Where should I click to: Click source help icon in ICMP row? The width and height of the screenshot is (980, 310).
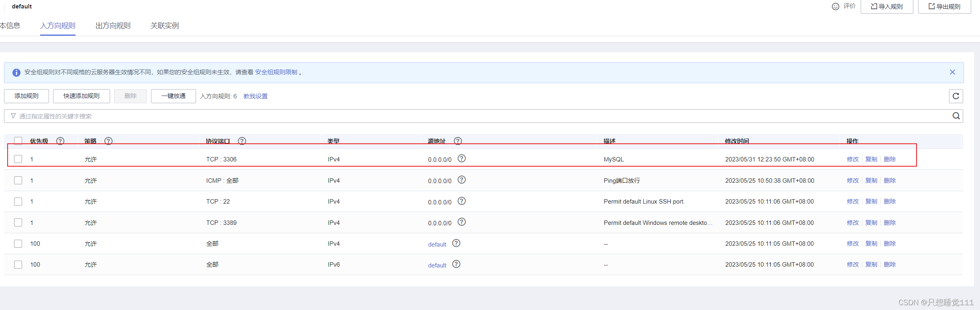462,180
